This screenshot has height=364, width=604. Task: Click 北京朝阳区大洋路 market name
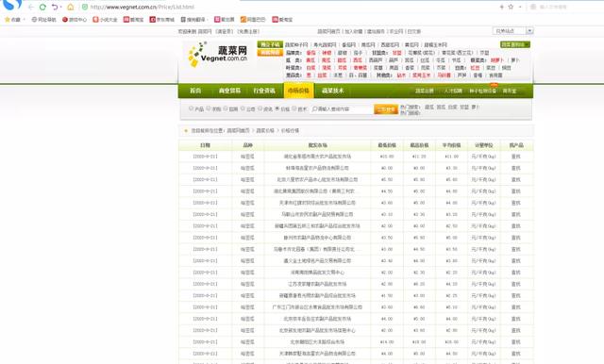pos(317,341)
